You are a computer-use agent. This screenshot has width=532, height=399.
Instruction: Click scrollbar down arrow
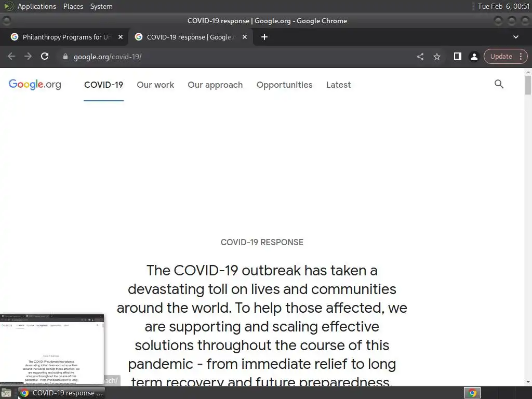528,382
